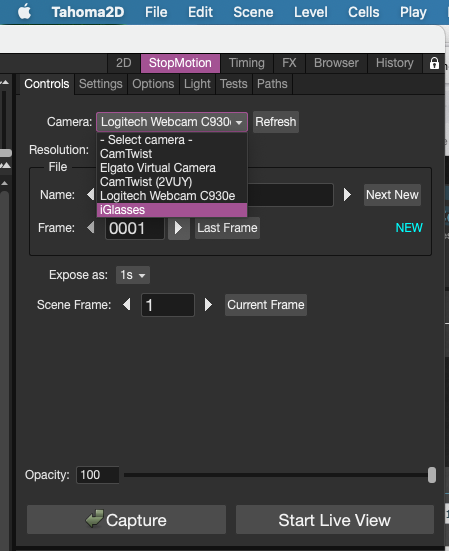
Task: Set scene frame to Current Frame
Action: point(266,305)
